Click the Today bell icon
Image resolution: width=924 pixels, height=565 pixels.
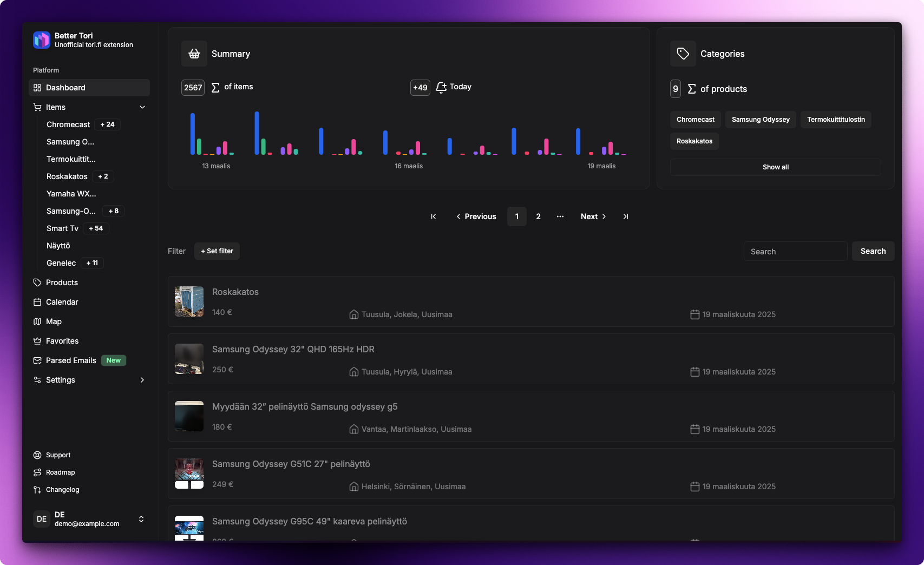pyautogui.click(x=441, y=87)
